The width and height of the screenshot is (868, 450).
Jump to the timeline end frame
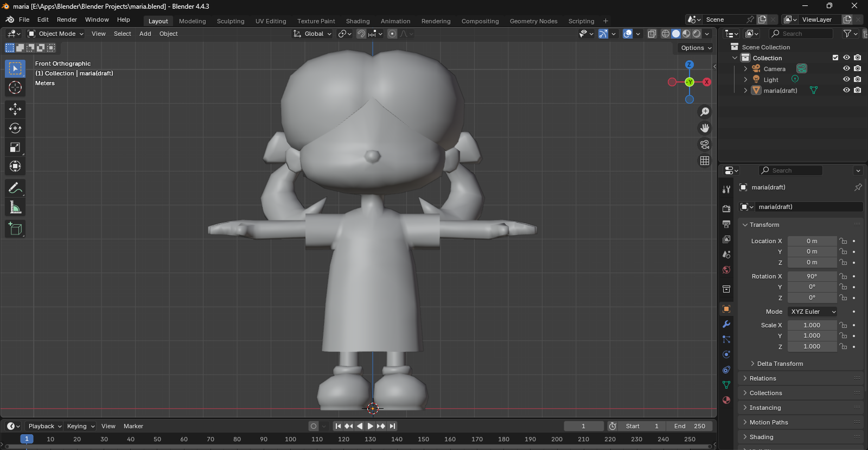coord(392,426)
